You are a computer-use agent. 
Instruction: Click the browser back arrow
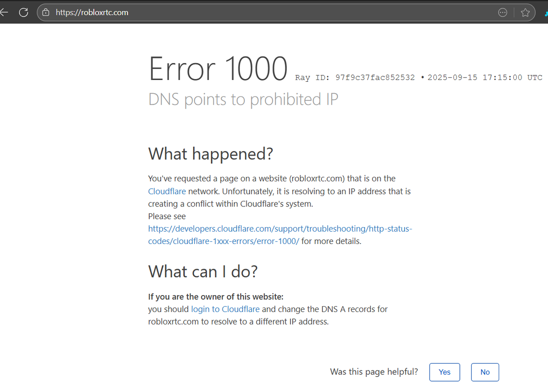(4, 12)
